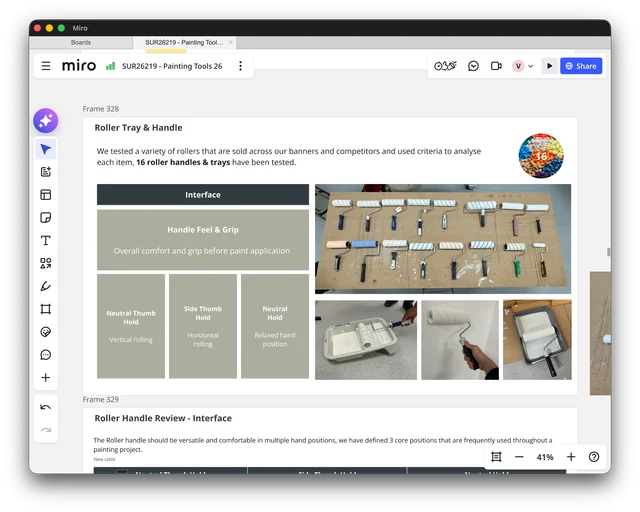Start presentation mode play button
The image size is (640, 512).
coord(549,66)
